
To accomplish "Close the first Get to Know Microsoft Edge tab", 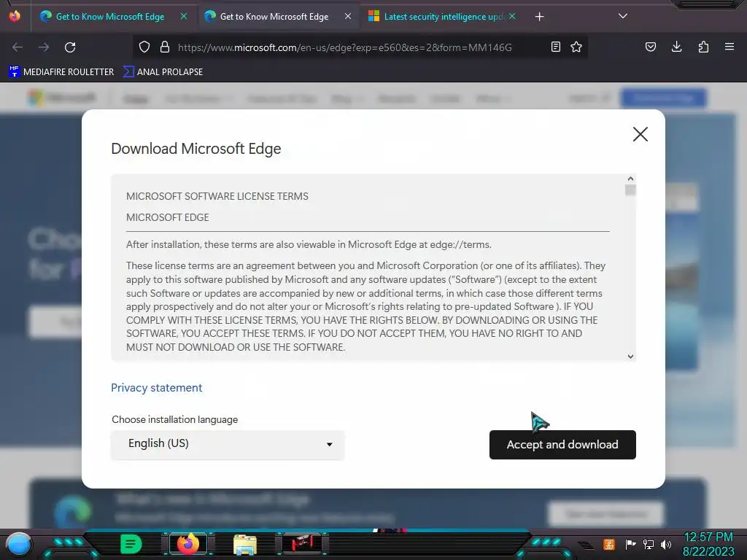I will (183, 17).
